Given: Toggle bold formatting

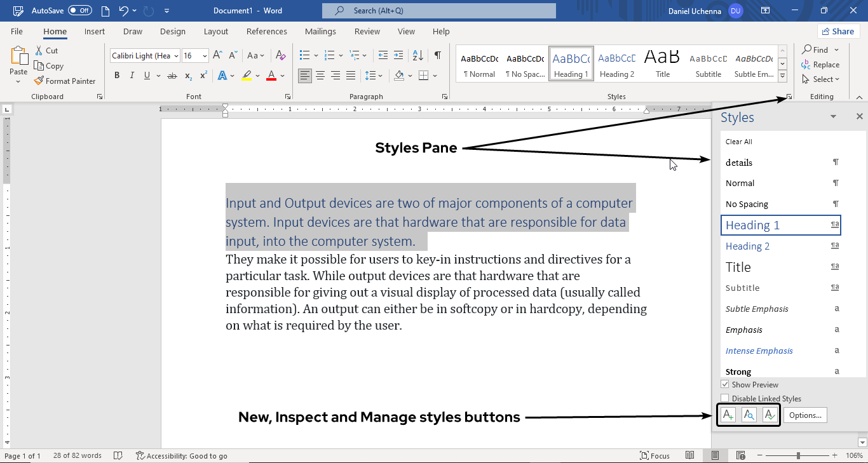Looking at the screenshot, I should click(117, 75).
